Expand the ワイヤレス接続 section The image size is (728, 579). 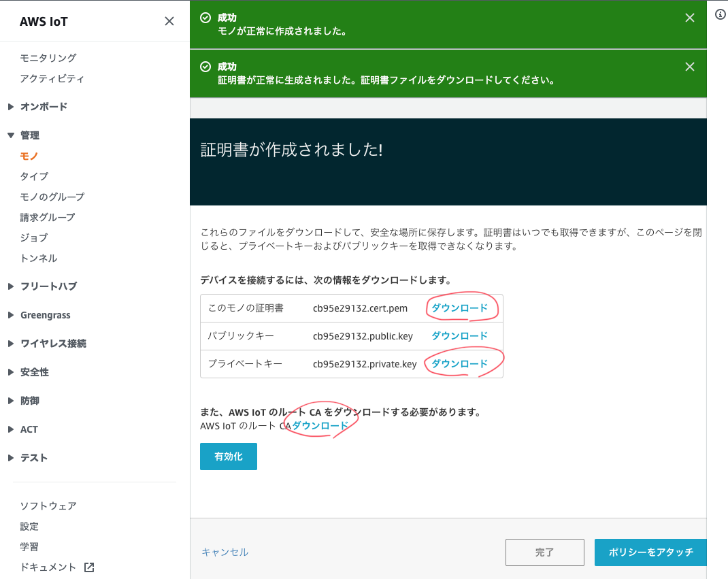pos(11,344)
